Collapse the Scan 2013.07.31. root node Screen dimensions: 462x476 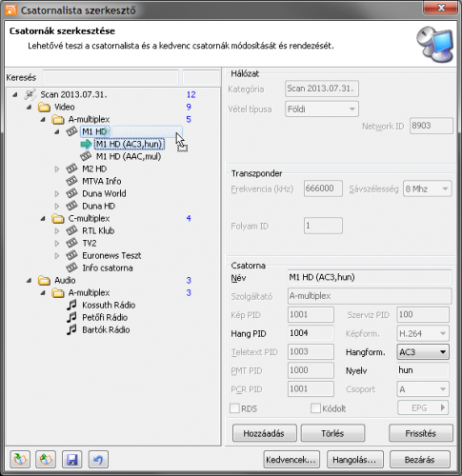(15, 94)
